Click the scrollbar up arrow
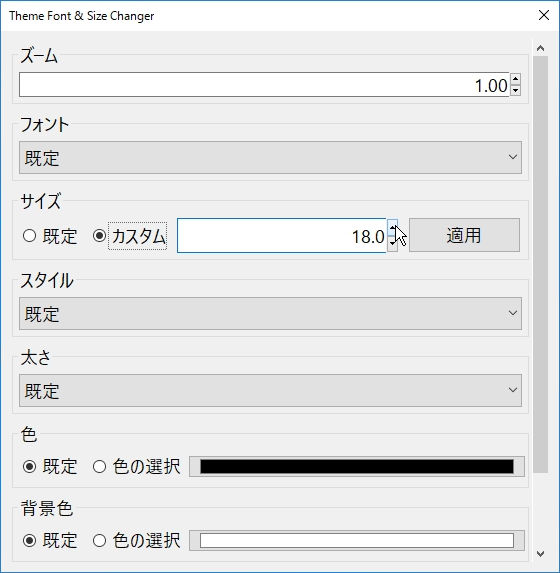 tap(541, 48)
